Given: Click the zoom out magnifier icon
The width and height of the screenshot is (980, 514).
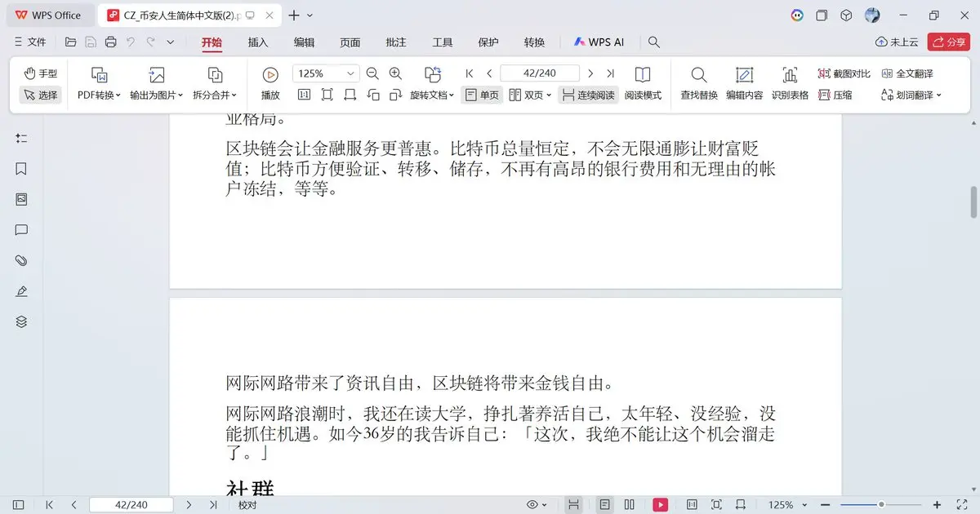Looking at the screenshot, I should tap(372, 73).
